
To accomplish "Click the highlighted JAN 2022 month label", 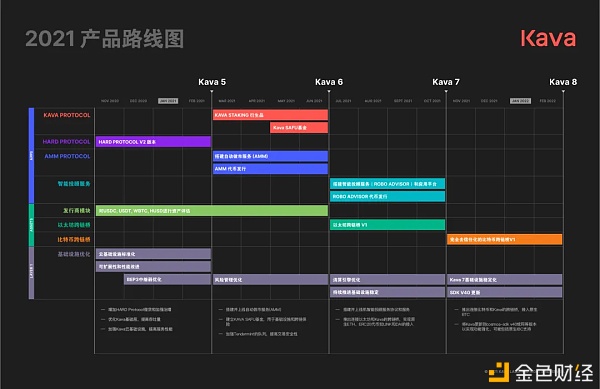I will [x=520, y=101].
